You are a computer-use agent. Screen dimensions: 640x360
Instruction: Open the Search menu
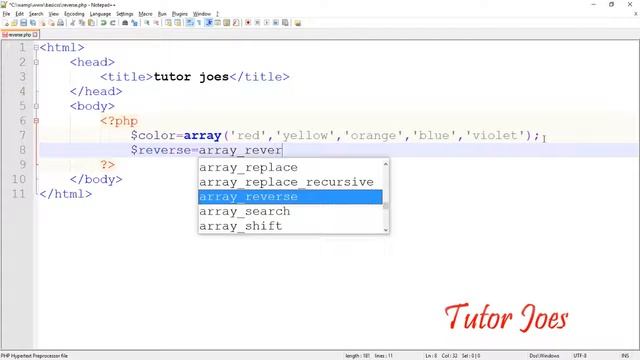click(36, 14)
